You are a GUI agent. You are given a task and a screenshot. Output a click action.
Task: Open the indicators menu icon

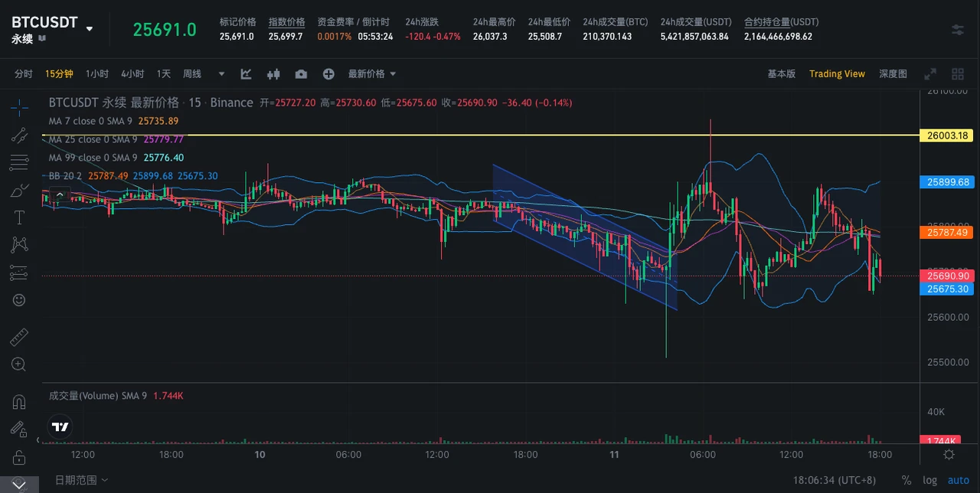coord(246,74)
